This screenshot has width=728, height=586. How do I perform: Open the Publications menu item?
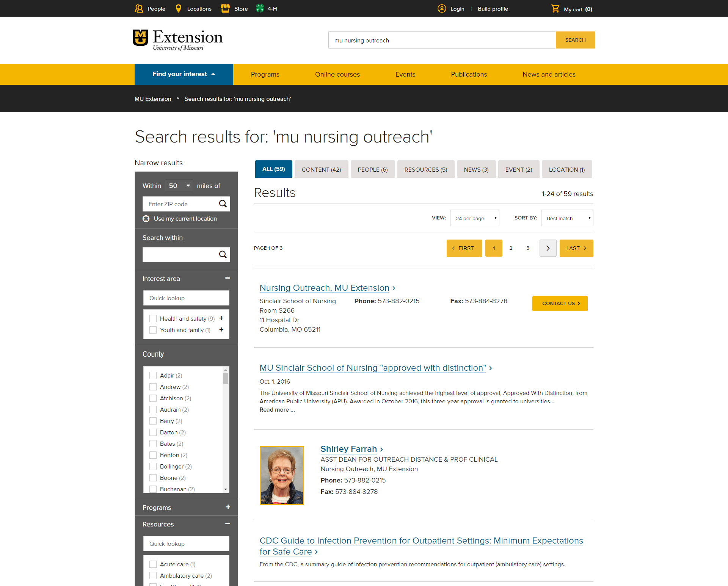click(469, 74)
